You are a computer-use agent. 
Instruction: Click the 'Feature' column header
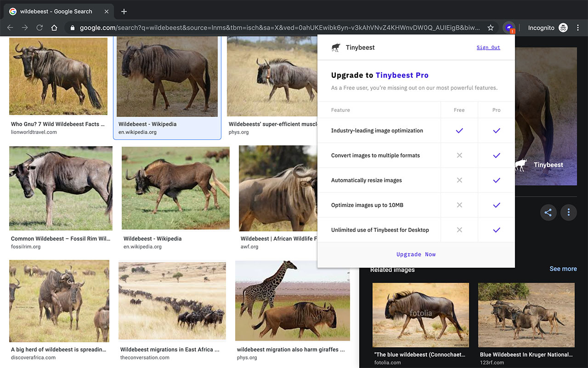(340, 110)
